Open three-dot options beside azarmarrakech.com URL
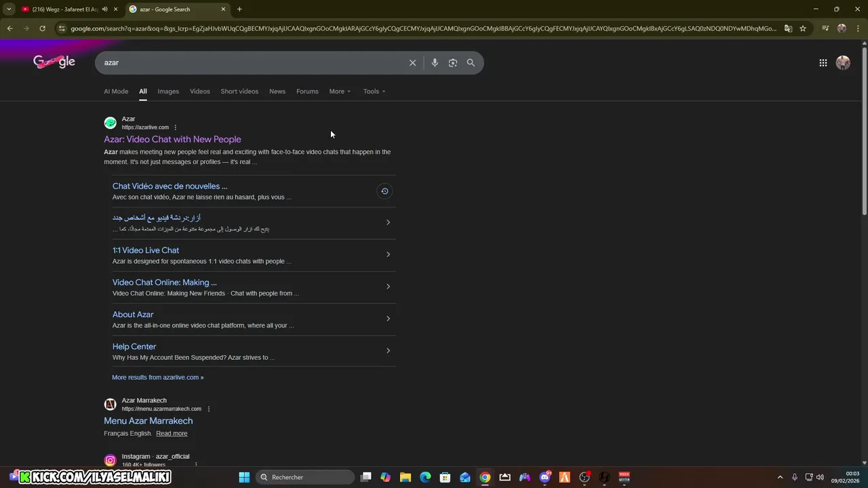The width and height of the screenshot is (868, 488). click(x=208, y=409)
